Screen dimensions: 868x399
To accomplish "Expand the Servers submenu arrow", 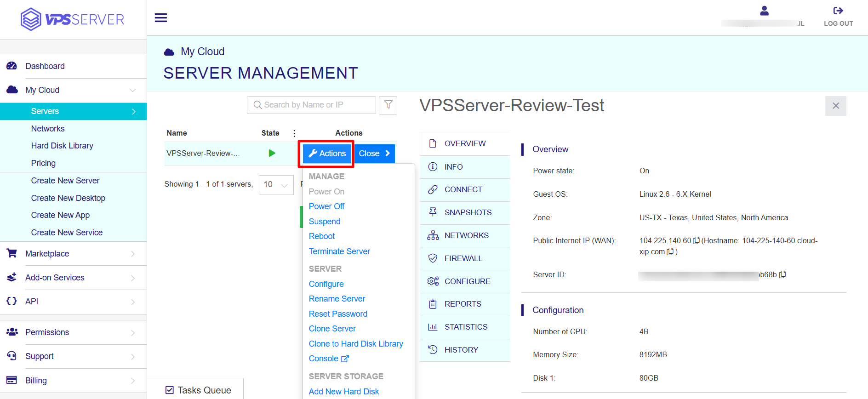I will pos(134,111).
